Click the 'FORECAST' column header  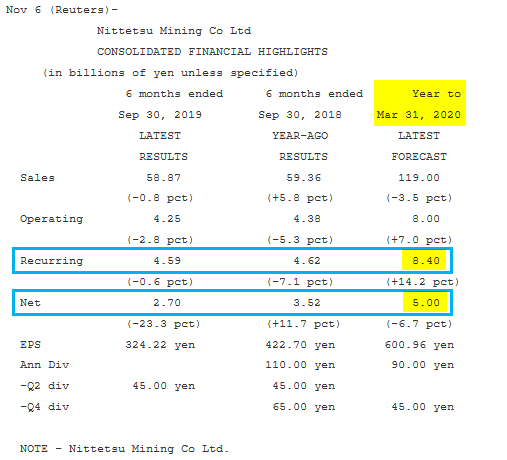click(x=419, y=157)
